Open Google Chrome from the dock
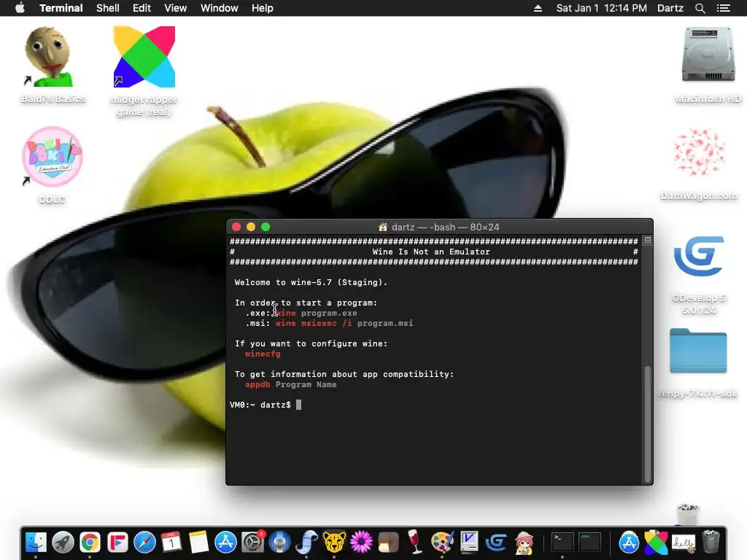Screen dimensions: 747x560 [x=90, y=542]
